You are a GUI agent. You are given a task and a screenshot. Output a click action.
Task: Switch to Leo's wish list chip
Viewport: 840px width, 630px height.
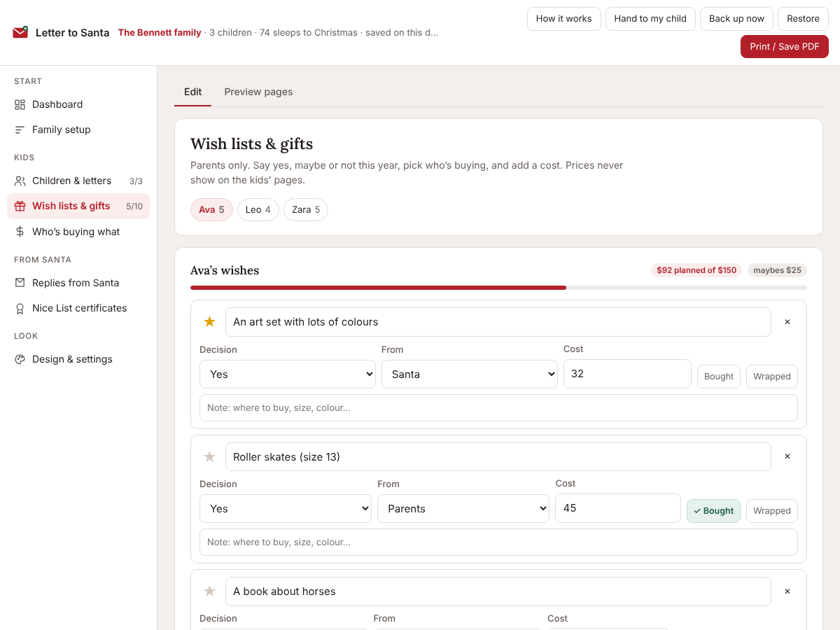[258, 210]
